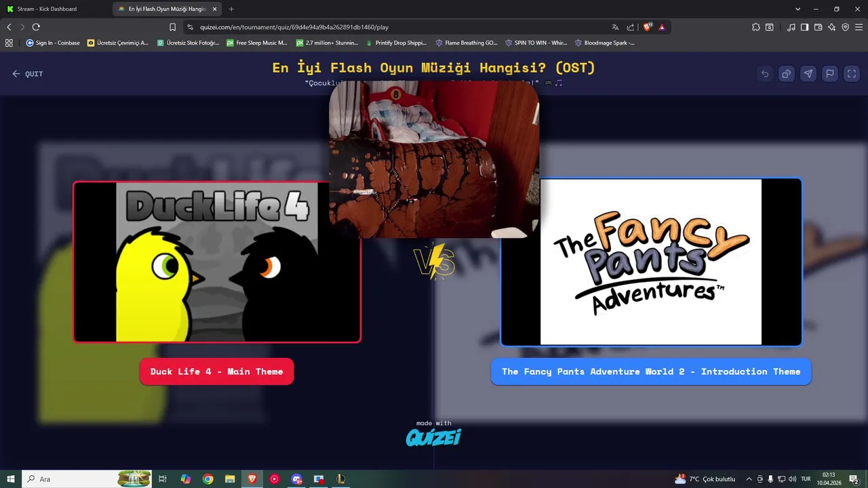Click the Brave browser taskbar icon
The image size is (868, 488).
click(252, 479)
